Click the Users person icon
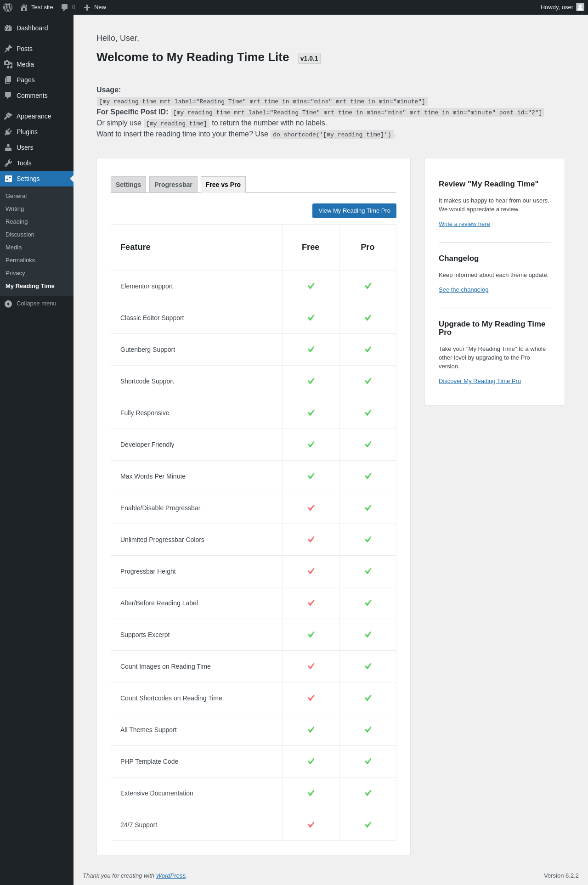Viewport: 588px width, 885px height. click(x=8, y=147)
